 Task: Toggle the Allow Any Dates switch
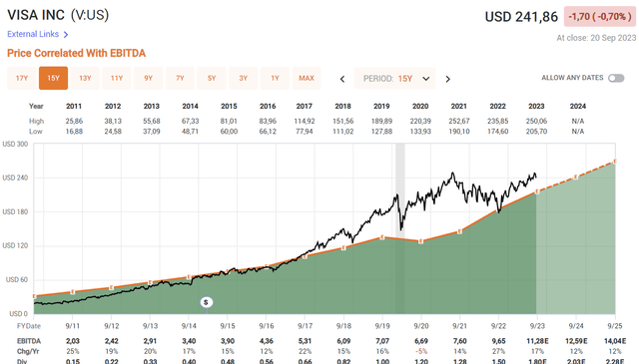tap(616, 78)
